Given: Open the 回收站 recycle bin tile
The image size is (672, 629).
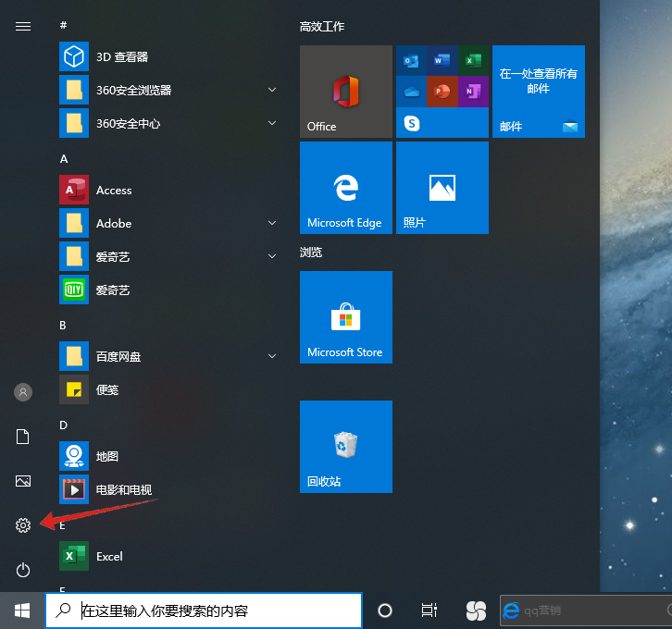Looking at the screenshot, I should tap(346, 447).
